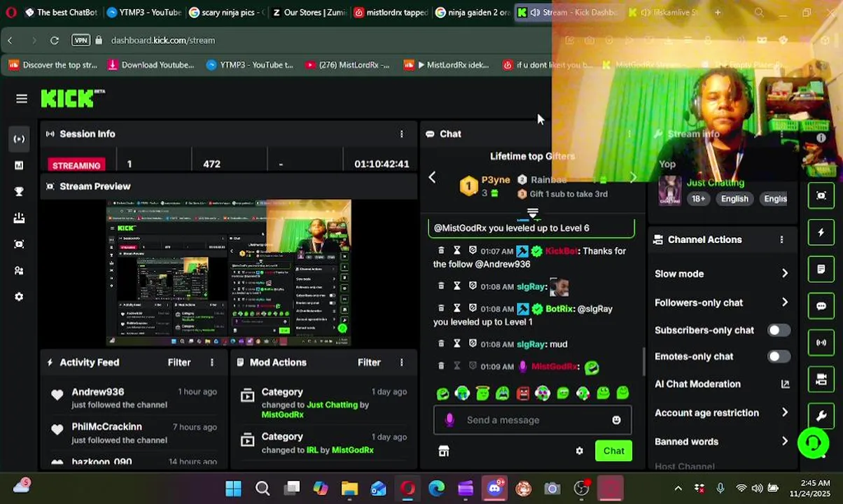The image size is (843, 504).
Task: Click the wrench tool icon in right sidebar
Action: 821,416
